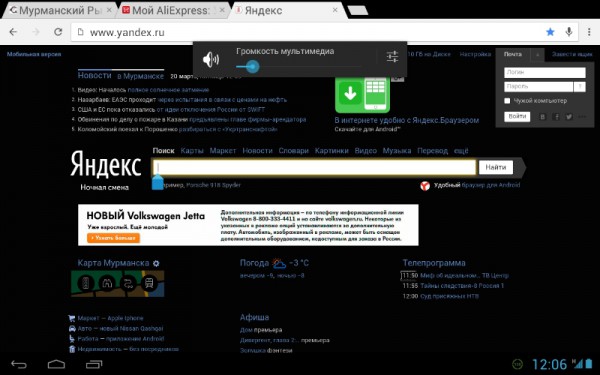Tap the volume speaker icon
This screenshot has width=600, height=375.
(211, 59)
